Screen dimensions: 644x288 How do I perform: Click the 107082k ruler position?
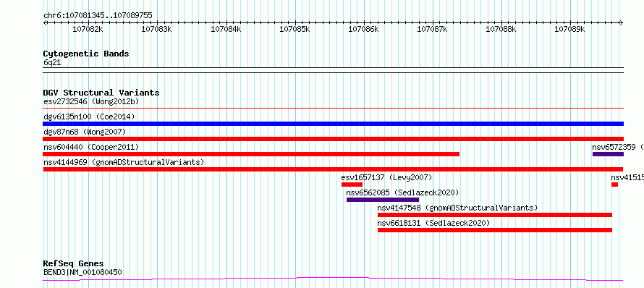pos(88,29)
